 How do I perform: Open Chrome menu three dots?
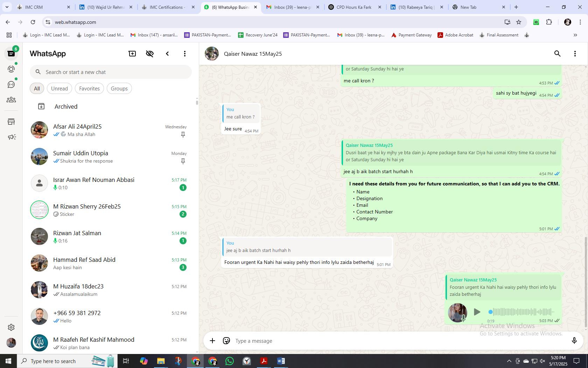[580, 22]
